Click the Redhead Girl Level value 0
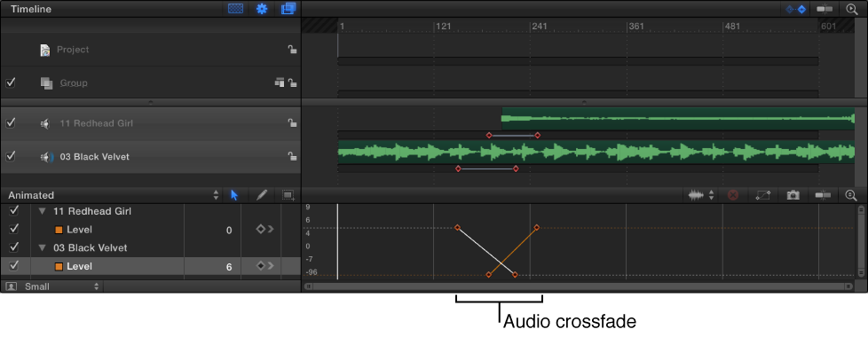The image size is (868, 337). 229,231
